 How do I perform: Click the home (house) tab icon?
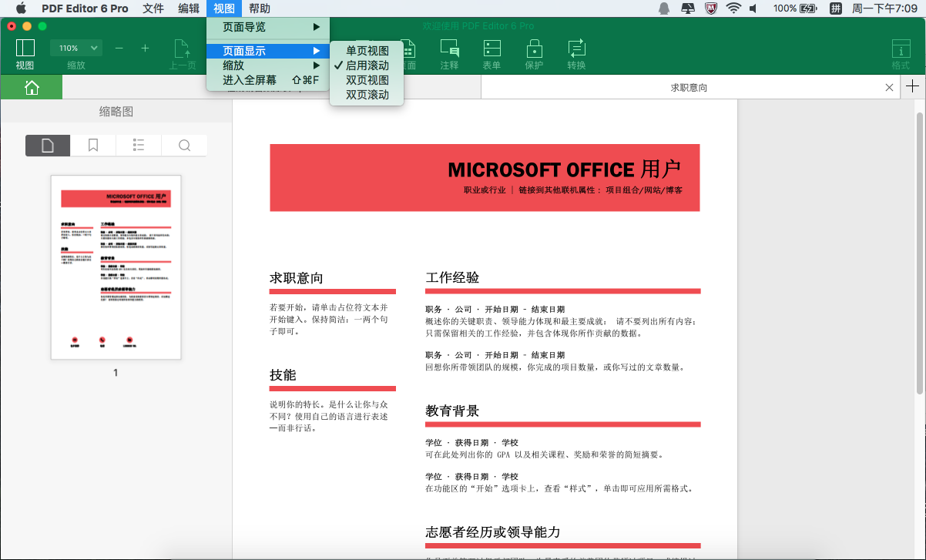tap(31, 87)
